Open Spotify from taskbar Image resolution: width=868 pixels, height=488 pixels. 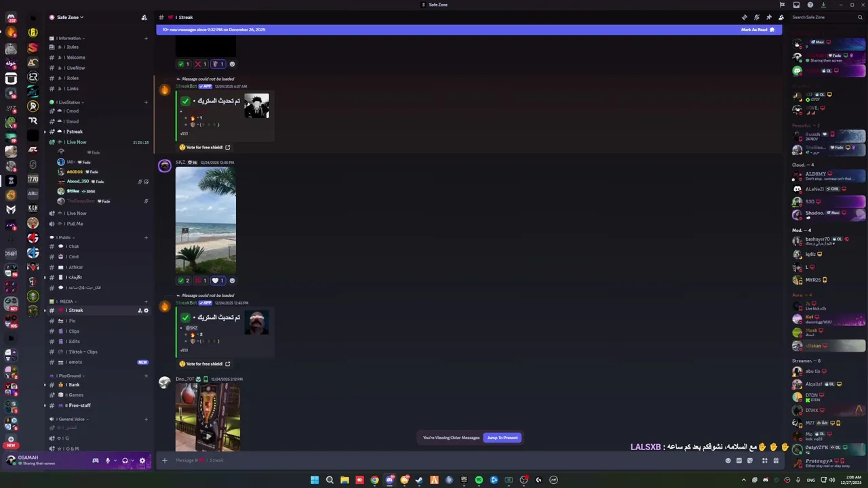click(479, 480)
